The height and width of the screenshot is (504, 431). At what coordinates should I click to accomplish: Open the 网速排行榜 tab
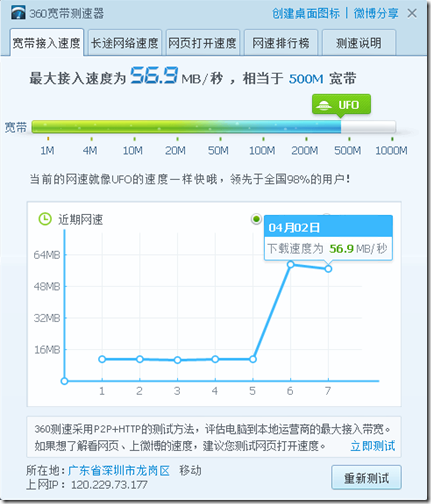(x=281, y=43)
